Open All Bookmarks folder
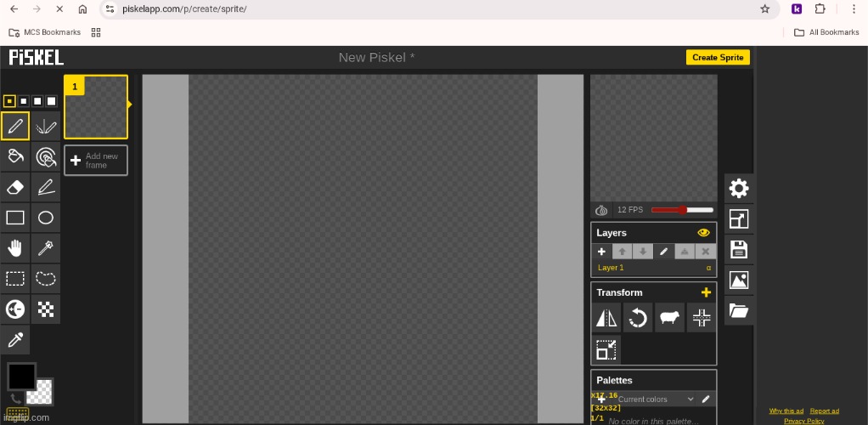This screenshot has height=425, width=868. pyautogui.click(x=826, y=32)
